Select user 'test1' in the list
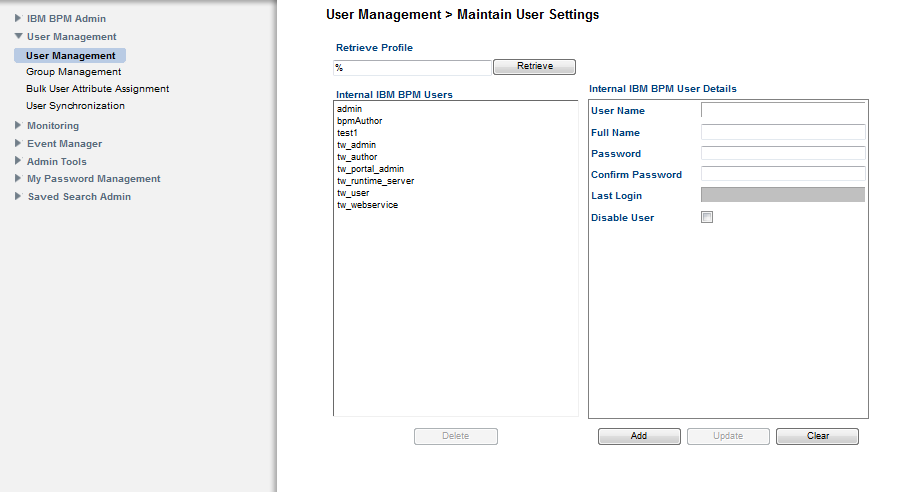909x492 pixels. coord(347,133)
